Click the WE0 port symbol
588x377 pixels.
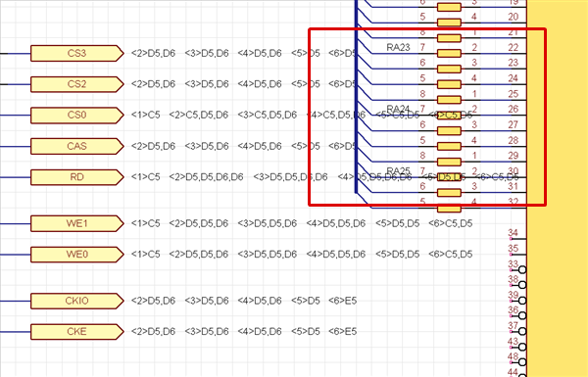click(x=76, y=255)
